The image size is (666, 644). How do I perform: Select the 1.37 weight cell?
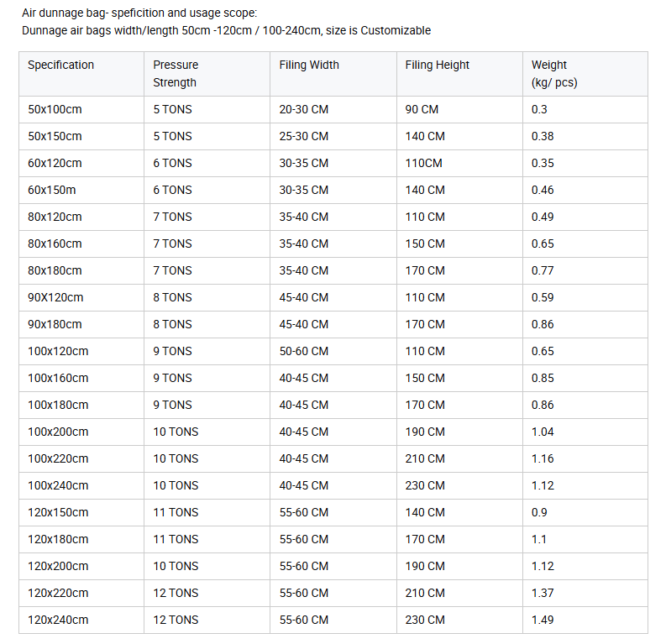(585, 593)
